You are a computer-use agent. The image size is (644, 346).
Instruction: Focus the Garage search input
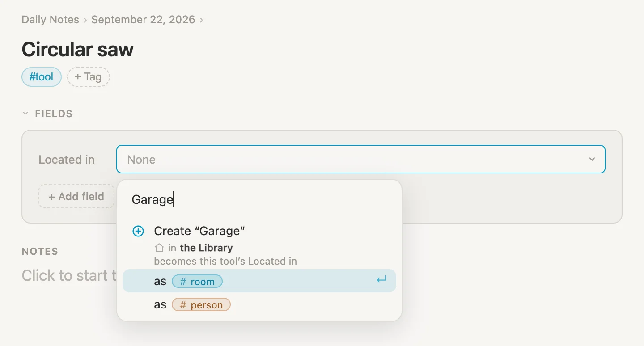click(259, 199)
